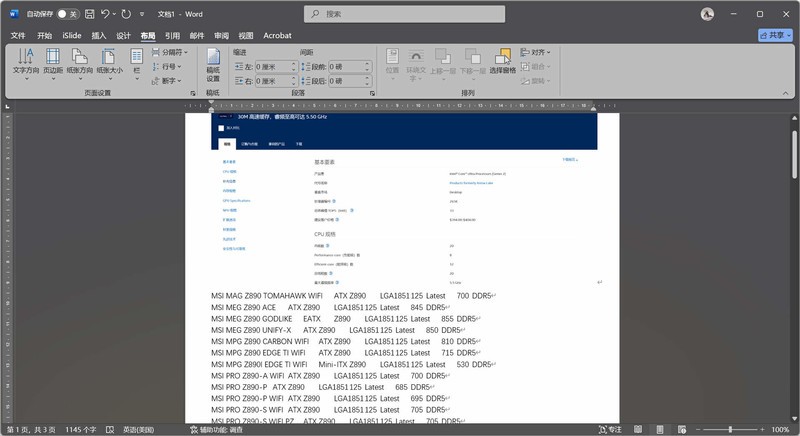Click the zoom in plus button
Screen dimensions: 800x436
(x=762, y=430)
